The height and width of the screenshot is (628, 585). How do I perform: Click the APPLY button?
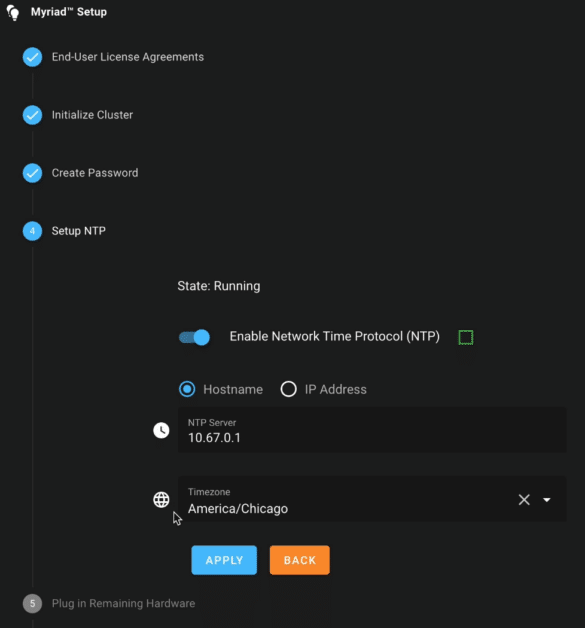224,560
